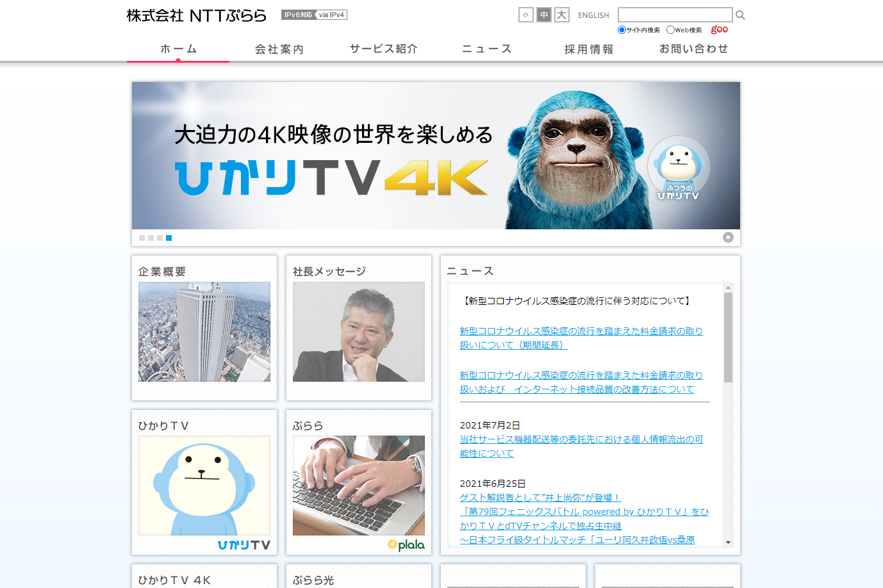Set font size to medium (中)
Image resolution: width=883 pixels, height=588 pixels.
(544, 15)
